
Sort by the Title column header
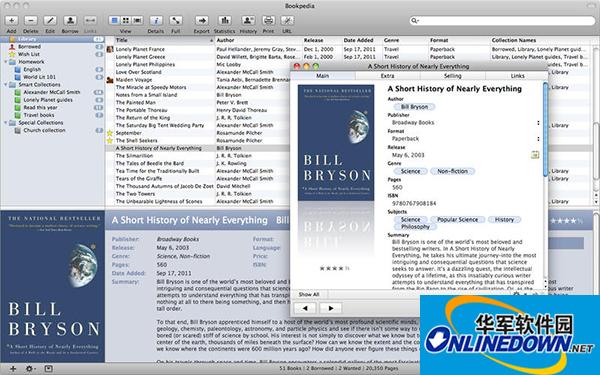pyautogui.click(x=165, y=40)
